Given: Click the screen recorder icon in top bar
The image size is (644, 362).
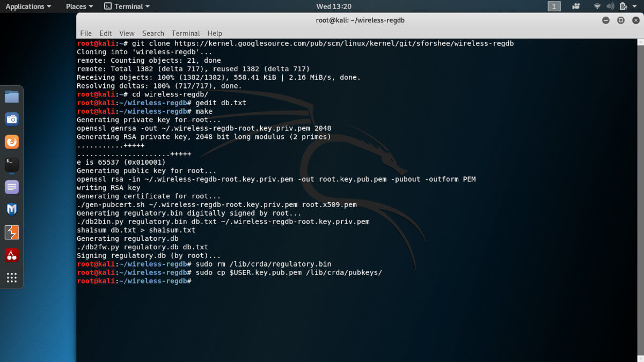Looking at the screenshot, I should [x=576, y=6].
